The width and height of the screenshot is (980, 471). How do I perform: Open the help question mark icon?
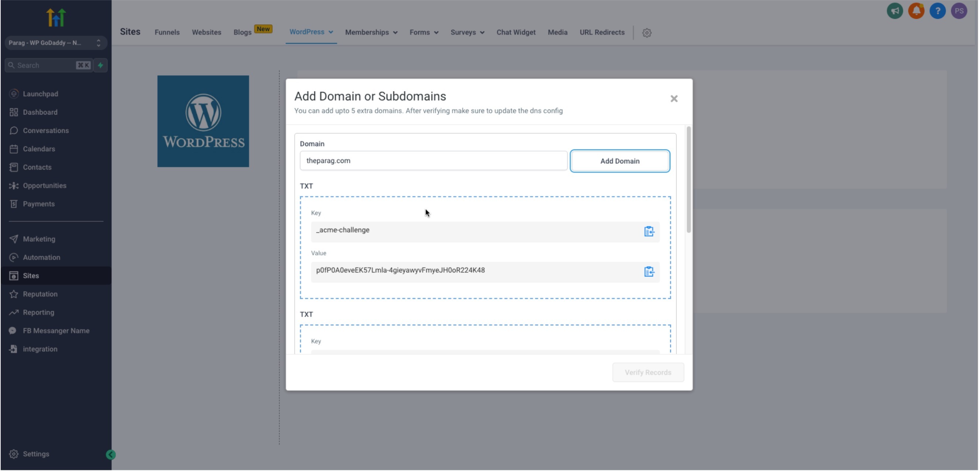click(937, 11)
